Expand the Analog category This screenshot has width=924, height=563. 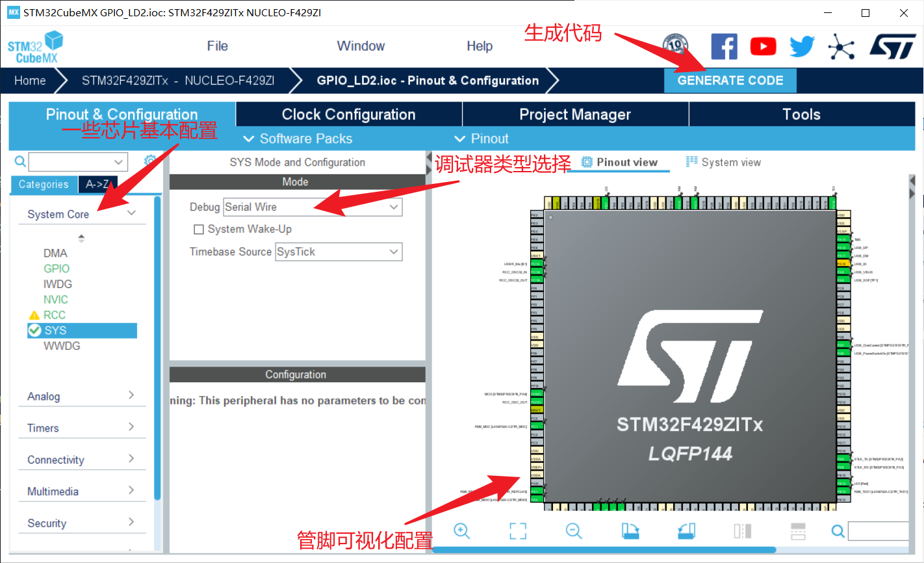(82, 396)
